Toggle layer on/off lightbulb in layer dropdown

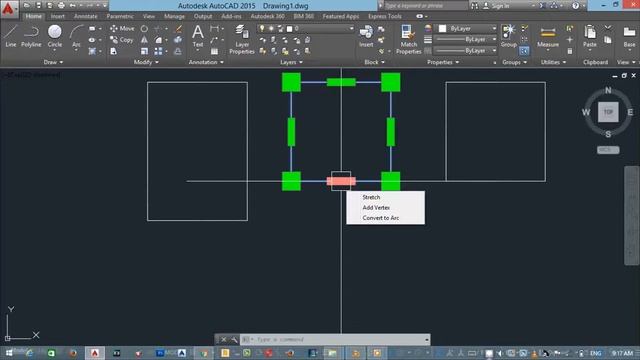(262, 29)
